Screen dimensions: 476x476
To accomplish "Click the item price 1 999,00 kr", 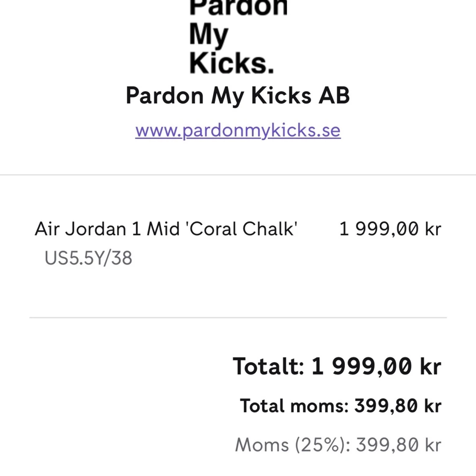I will (x=390, y=228).
